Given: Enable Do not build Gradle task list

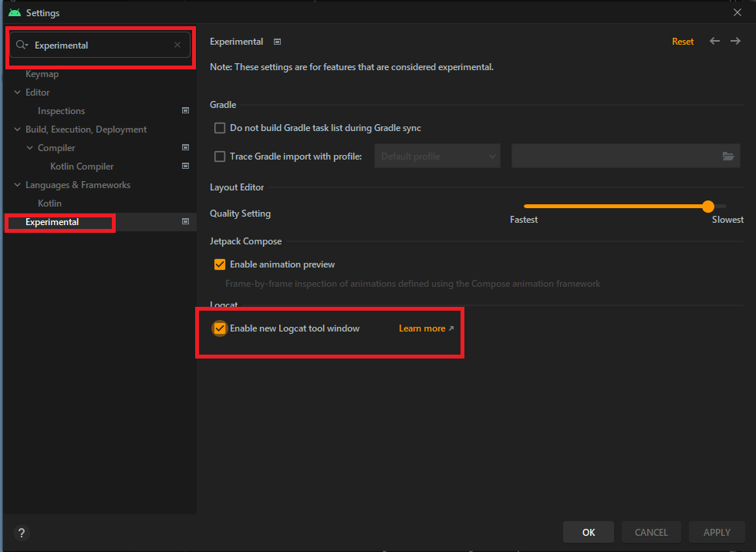Looking at the screenshot, I should (220, 128).
